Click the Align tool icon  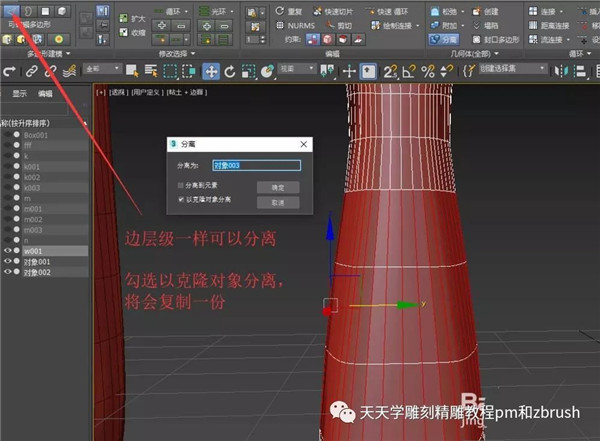(x=580, y=71)
